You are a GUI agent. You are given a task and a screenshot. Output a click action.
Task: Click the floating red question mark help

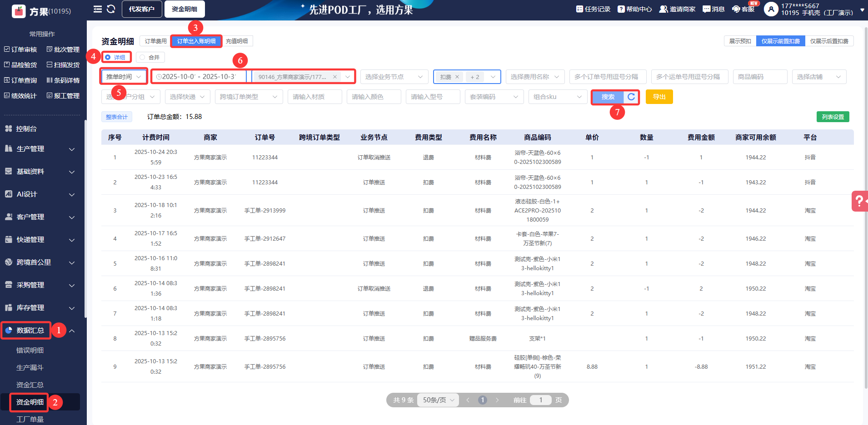(x=860, y=201)
